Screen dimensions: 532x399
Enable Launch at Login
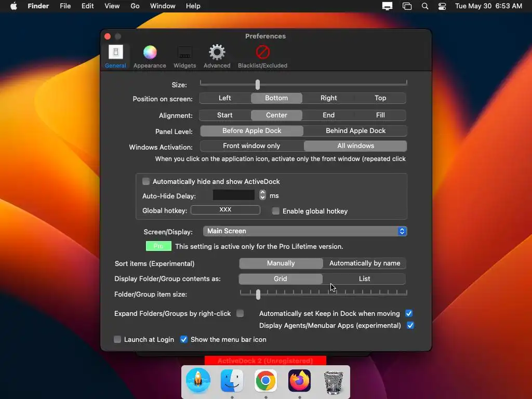point(117,339)
